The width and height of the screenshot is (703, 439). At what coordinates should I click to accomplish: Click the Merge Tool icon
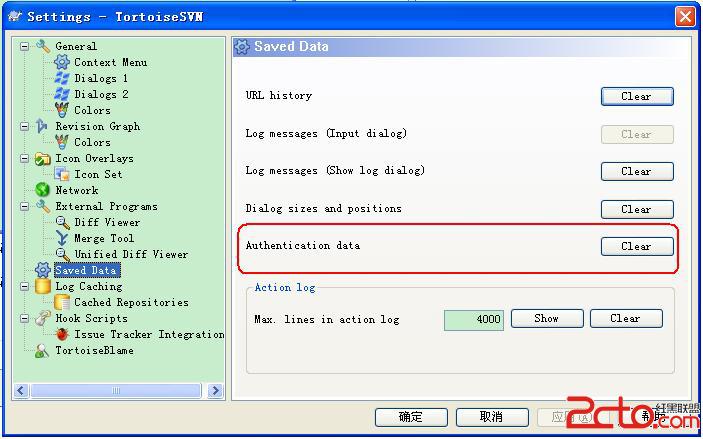[62, 238]
